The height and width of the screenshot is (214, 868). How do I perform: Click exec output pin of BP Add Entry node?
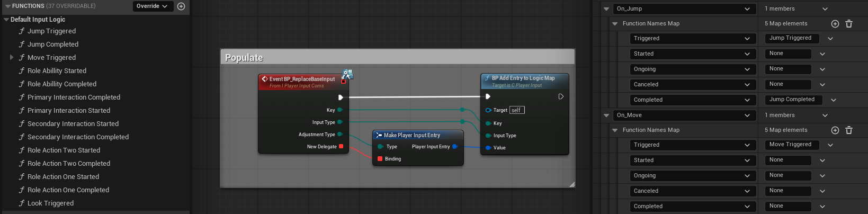click(561, 96)
